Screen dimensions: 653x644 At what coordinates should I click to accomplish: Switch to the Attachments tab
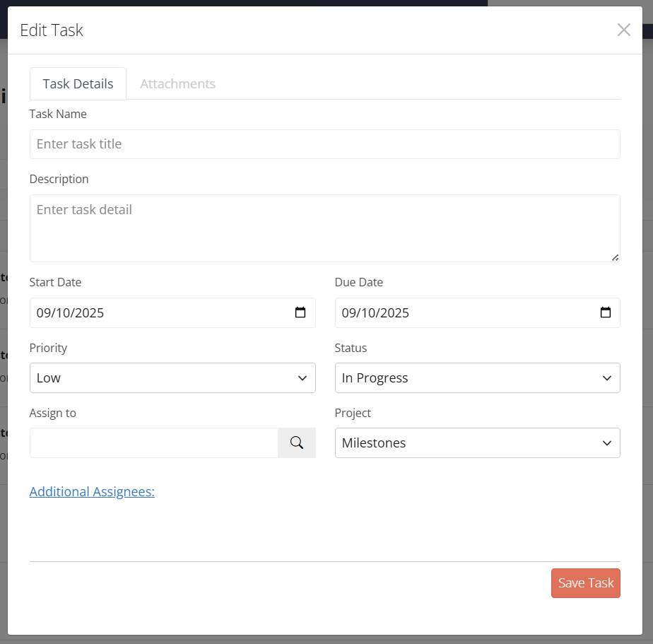(177, 83)
